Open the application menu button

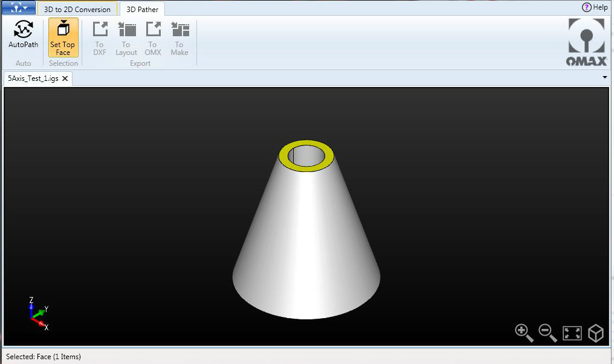pos(18,8)
